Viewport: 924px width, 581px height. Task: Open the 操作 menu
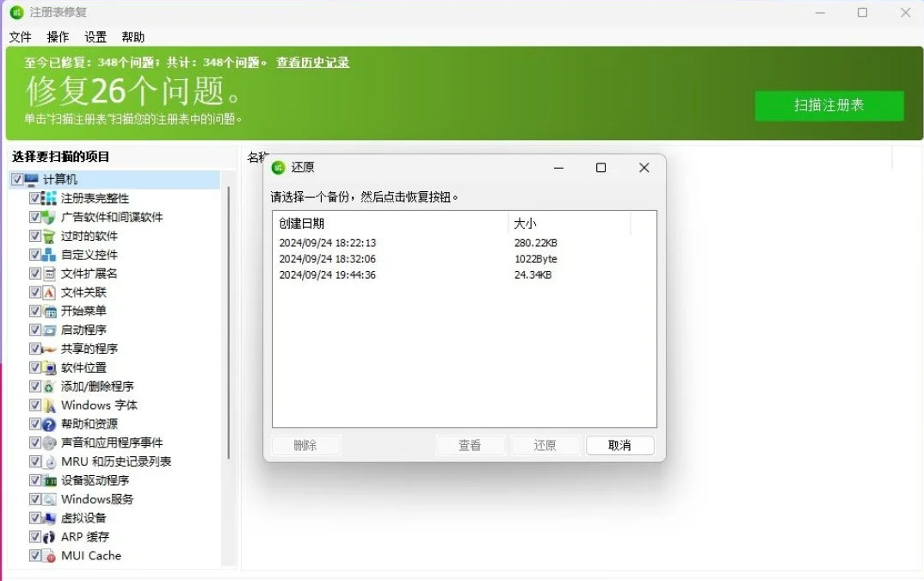tap(57, 37)
